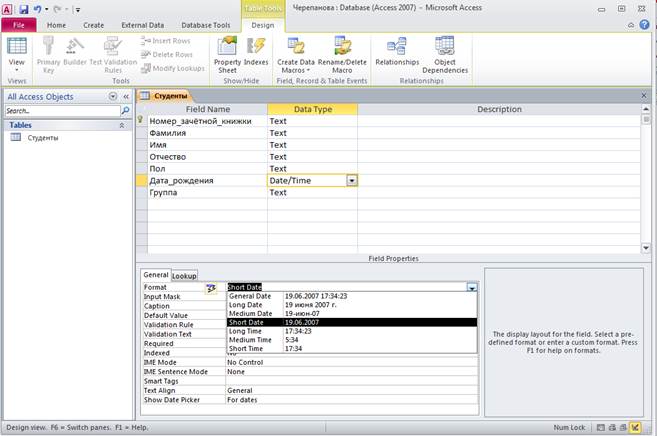
Task: Open the Relationships window
Action: [x=397, y=51]
